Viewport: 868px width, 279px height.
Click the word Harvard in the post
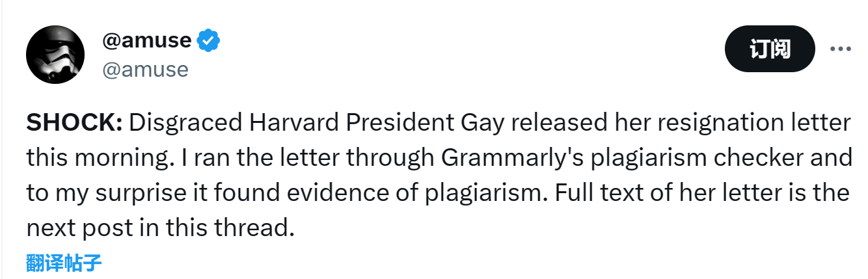pos(277,122)
